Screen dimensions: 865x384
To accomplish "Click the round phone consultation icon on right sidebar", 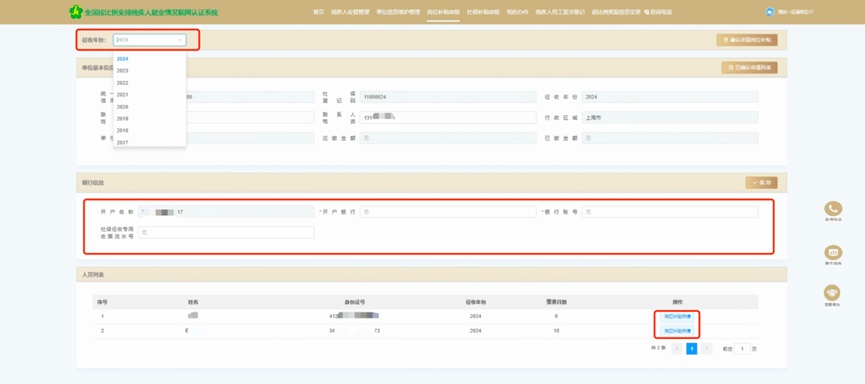I will point(832,209).
